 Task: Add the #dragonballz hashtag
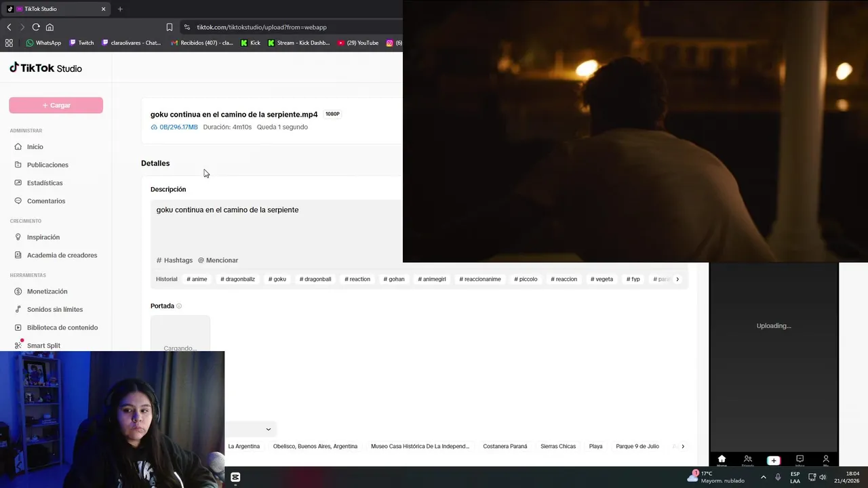237,279
